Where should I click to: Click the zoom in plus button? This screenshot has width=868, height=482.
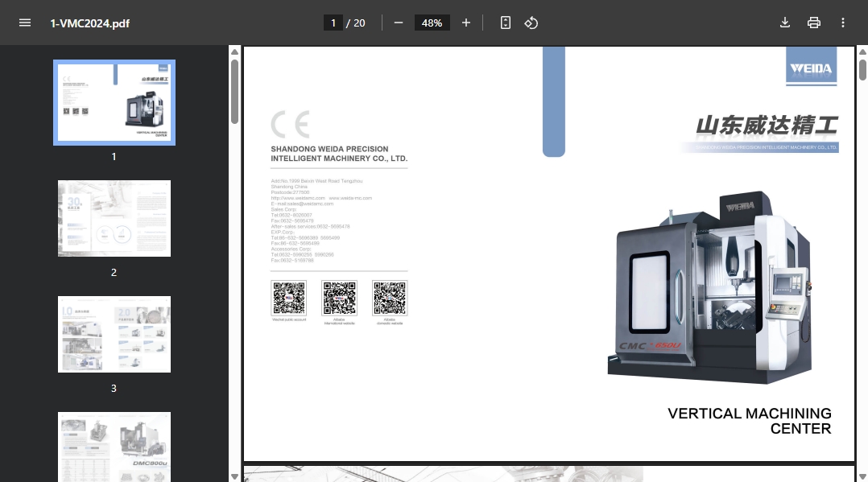pos(466,23)
